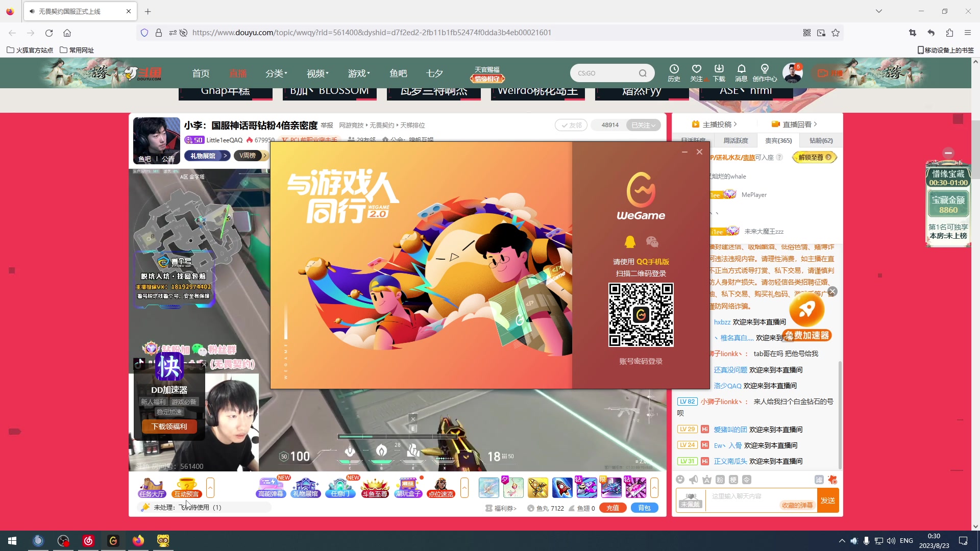Expand the gift list arrow on right
The height and width of the screenshot is (551, 980).
tap(654, 487)
